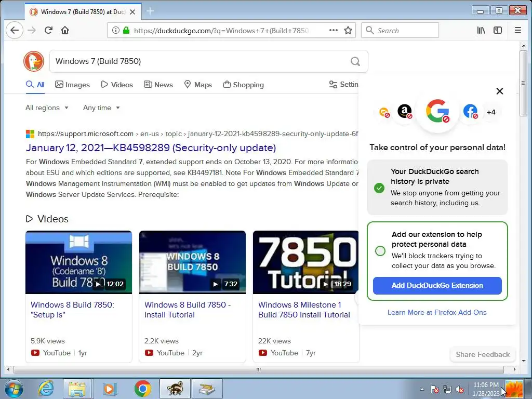The width and height of the screenshot is (532, 399).
Task: Launch Internet Explorer from taskbar
Action: coord(46,389)
